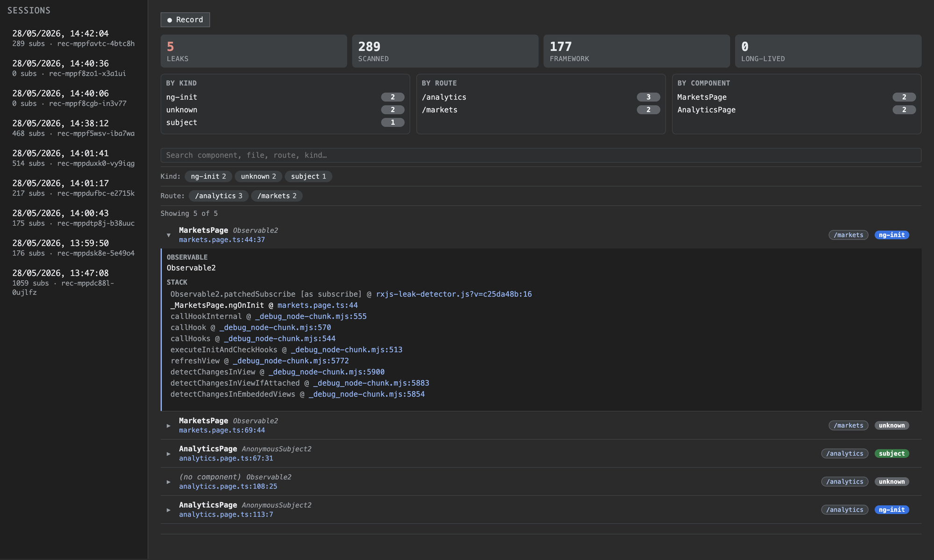The height and width of the screenshot is (560, 934).
Task: Select AnalyticsPage in By Component card
Action: (x=796, y=110)
